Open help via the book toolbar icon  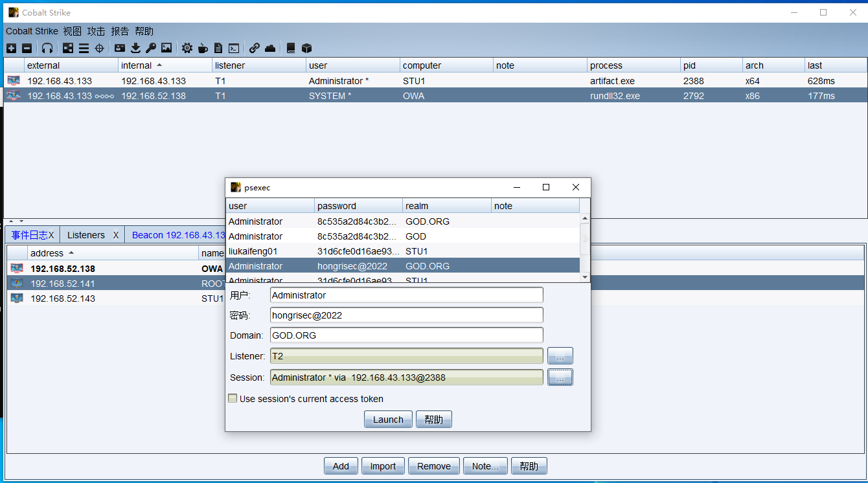(291, 48)
